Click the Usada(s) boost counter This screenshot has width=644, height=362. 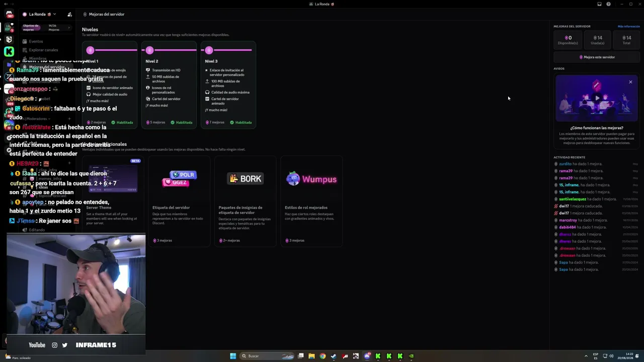coord(597,40)
